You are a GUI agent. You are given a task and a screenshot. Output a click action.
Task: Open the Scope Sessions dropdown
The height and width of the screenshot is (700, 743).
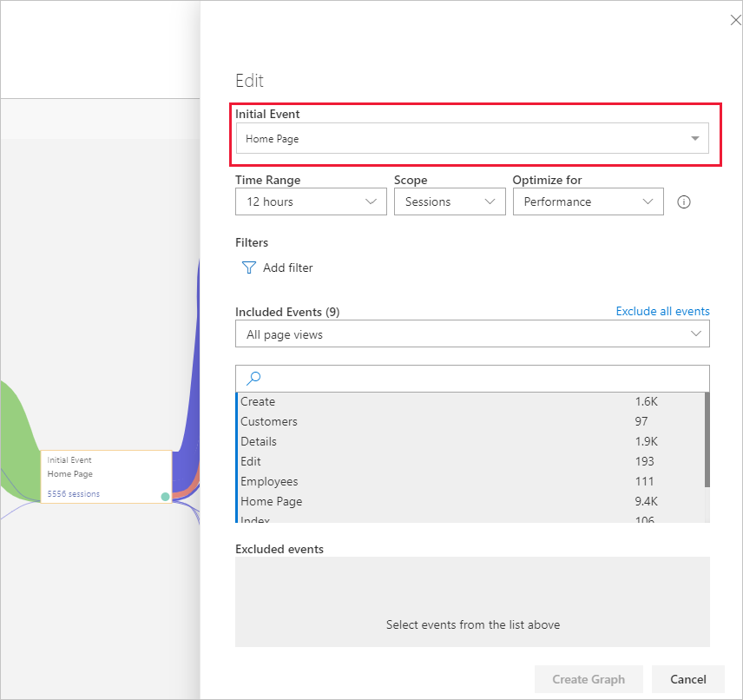point(450,201)
